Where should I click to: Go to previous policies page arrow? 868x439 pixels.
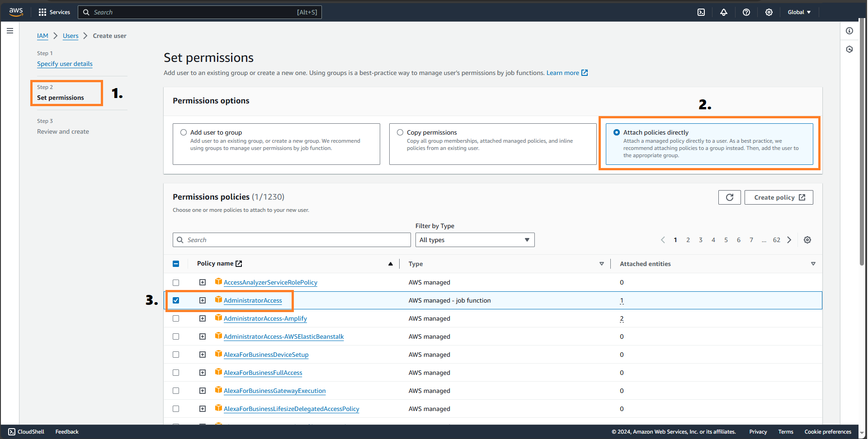663,240
